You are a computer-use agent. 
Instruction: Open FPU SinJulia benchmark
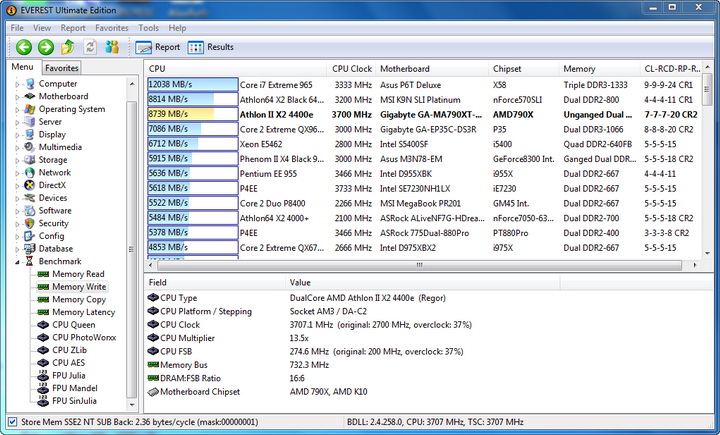[74, 401]
